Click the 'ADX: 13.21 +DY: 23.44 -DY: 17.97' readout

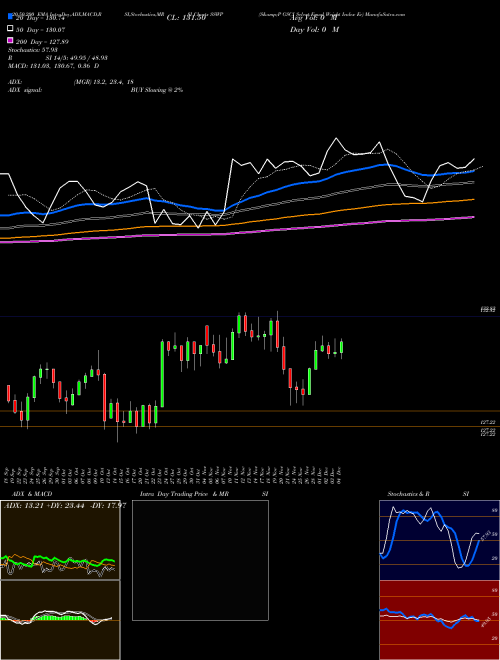click(x=65, y=506)
